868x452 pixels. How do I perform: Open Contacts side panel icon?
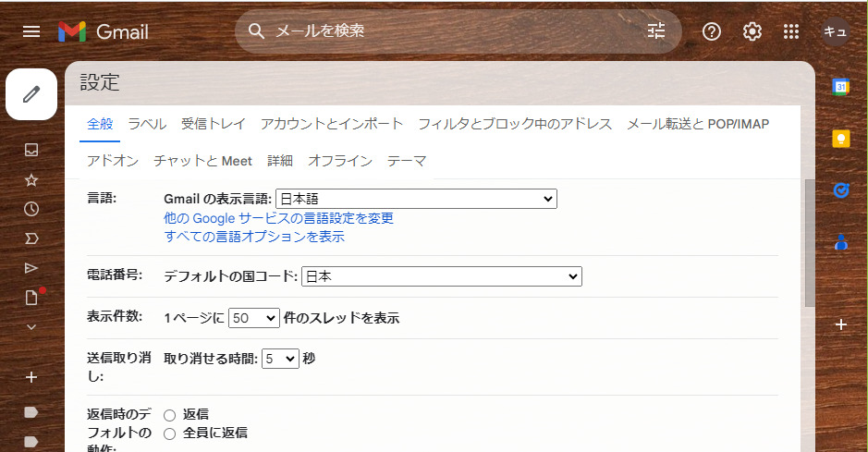[841, 242]
